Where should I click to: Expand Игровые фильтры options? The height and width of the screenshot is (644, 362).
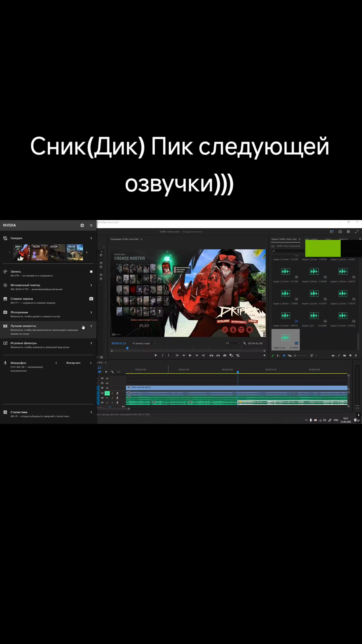pos(91,343)
